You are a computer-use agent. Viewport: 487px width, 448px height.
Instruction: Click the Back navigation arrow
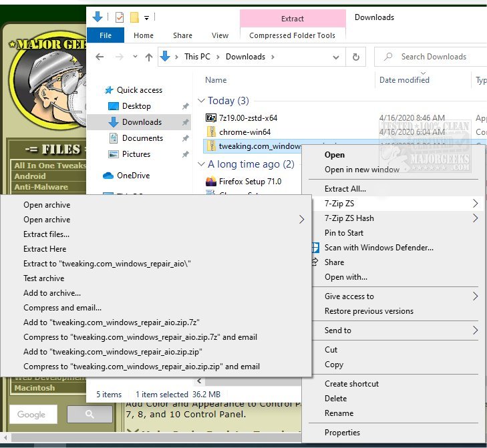[100, 57]
